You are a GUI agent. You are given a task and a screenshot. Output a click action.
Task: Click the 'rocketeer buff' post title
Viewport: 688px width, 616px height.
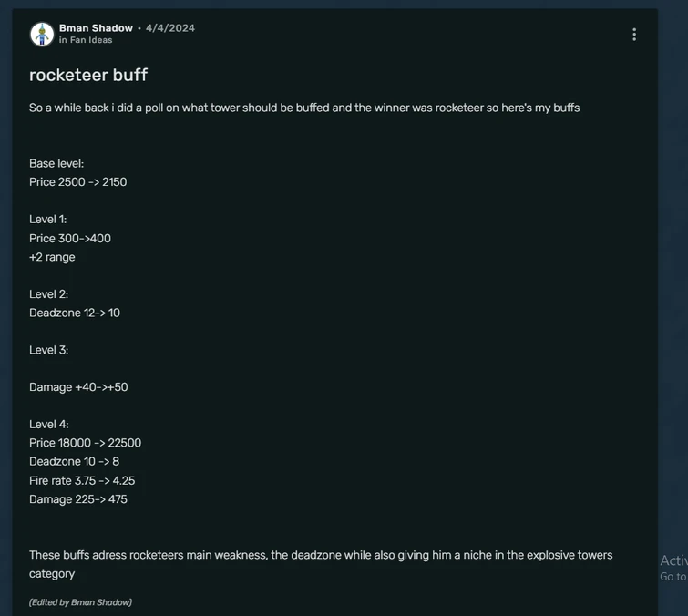pos(88,75)
